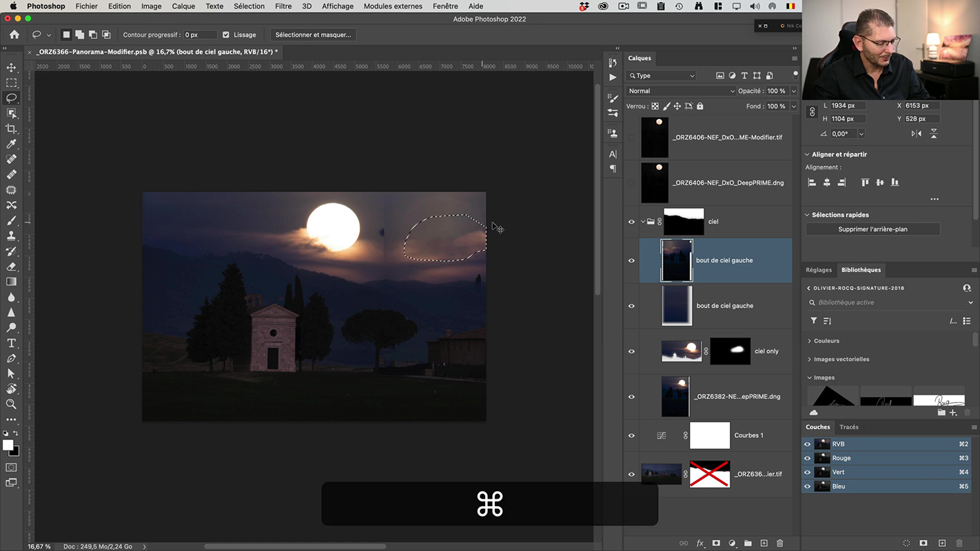980x551 pixels.
Task: Select the Eyedropper tool
Action: (x=11, y=144)
